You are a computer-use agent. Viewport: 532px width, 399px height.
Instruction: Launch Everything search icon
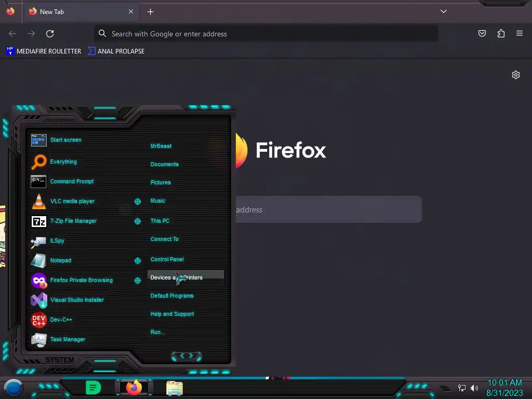pyautogui.click(x=38, y=162)
